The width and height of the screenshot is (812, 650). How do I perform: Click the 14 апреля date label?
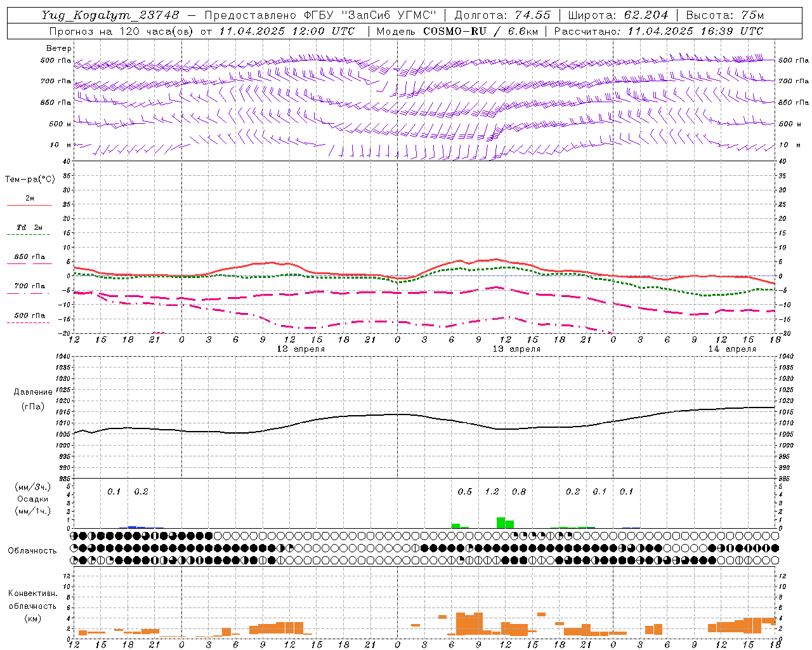[x=732, y=349]
